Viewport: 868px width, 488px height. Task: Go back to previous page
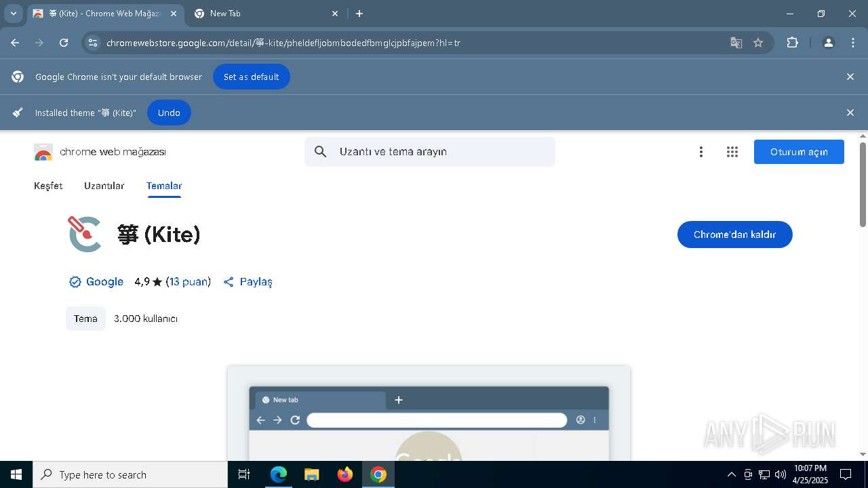[15, 43]
